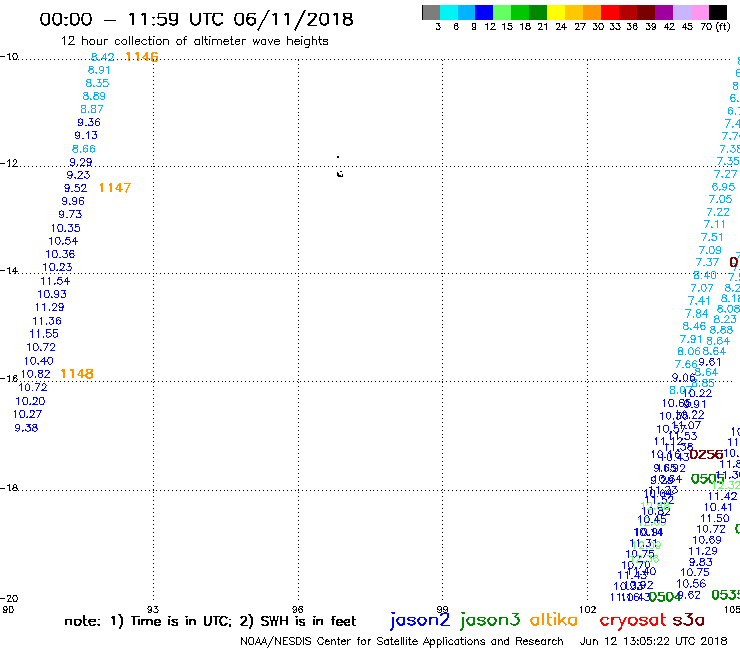Click the dark blue 12 ft legend swatch

tap(484, 12)
